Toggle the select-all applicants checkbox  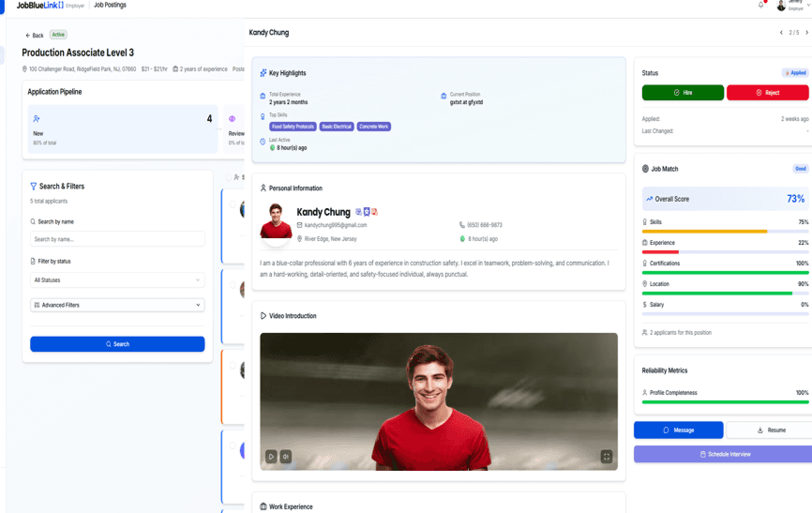tap(229, 177)
